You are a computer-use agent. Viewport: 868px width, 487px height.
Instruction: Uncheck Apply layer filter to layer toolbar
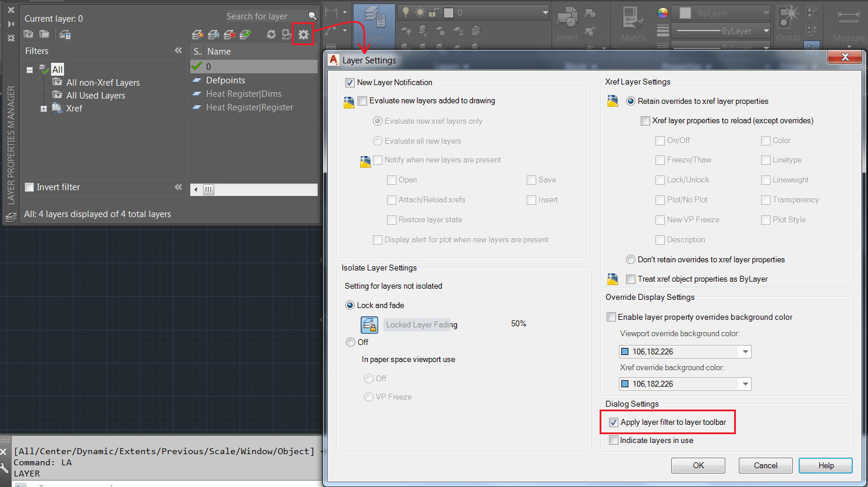614,422
